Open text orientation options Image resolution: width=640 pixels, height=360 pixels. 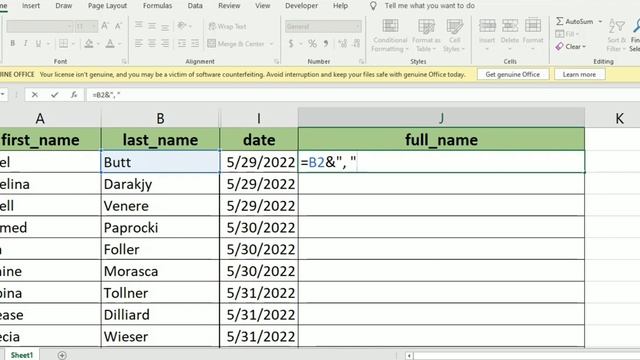(x=184, y=26)
